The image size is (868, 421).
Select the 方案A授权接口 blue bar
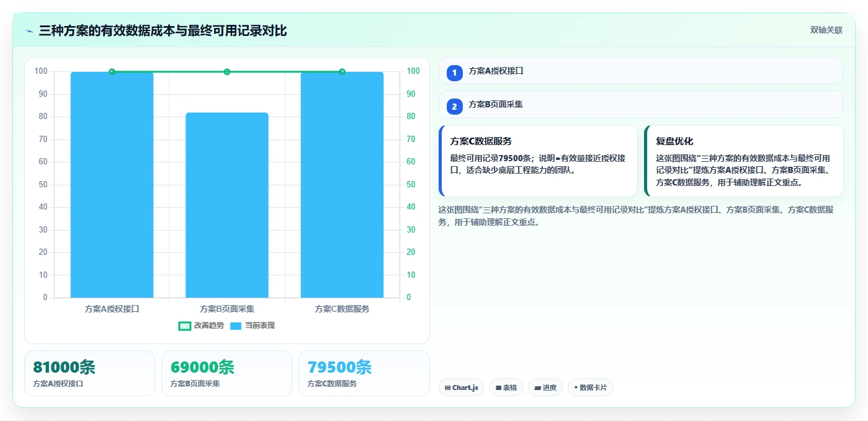112,185
